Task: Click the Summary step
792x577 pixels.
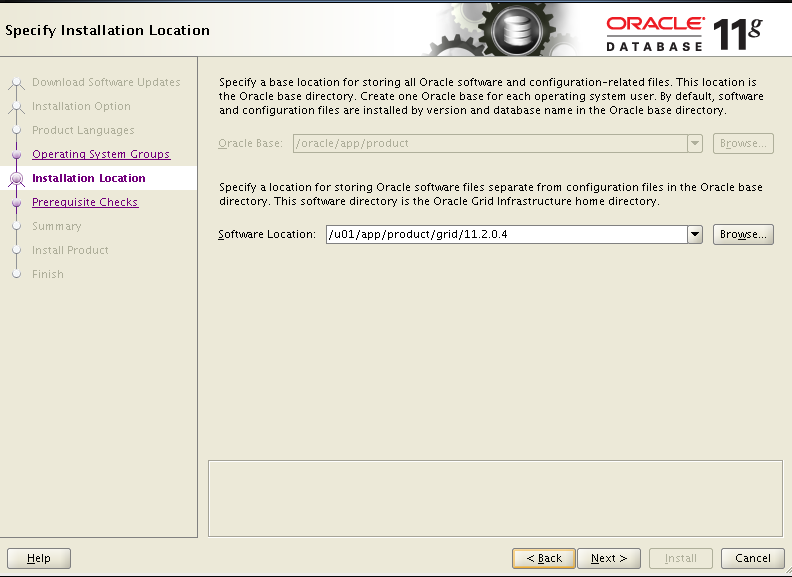Action: (57, 226)
